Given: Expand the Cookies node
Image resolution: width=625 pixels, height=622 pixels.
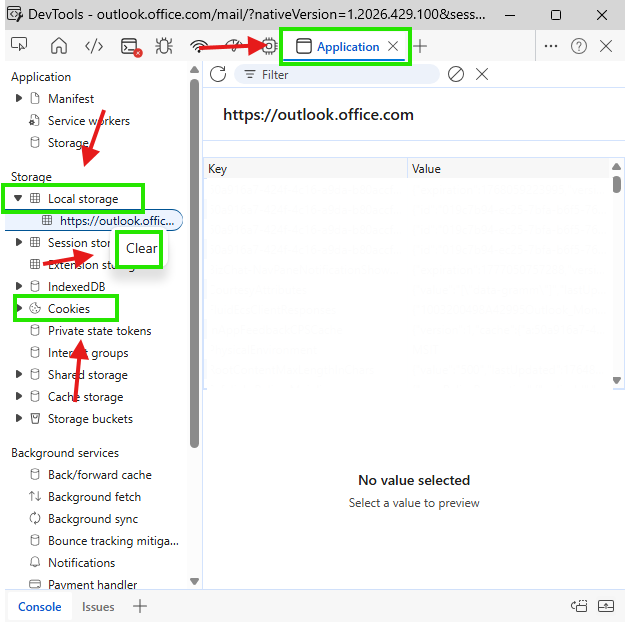Looking at the screenshot, I should tap(18, 308).
